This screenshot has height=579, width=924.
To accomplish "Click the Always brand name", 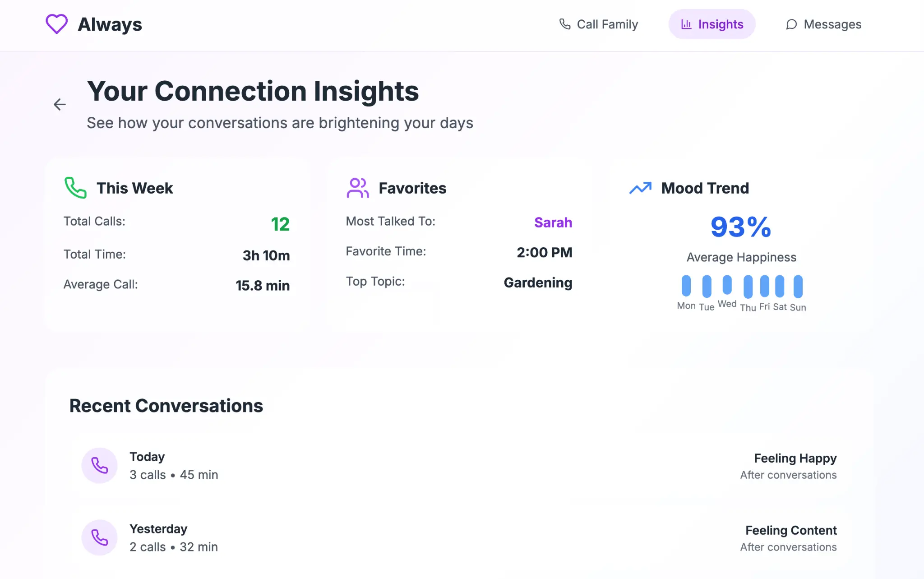I will pyautogui.click(x=110, y=24).
